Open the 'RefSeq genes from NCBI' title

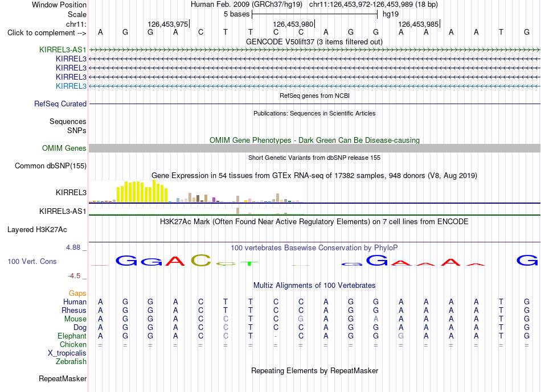pyautogui.click(x=315, y=96)
